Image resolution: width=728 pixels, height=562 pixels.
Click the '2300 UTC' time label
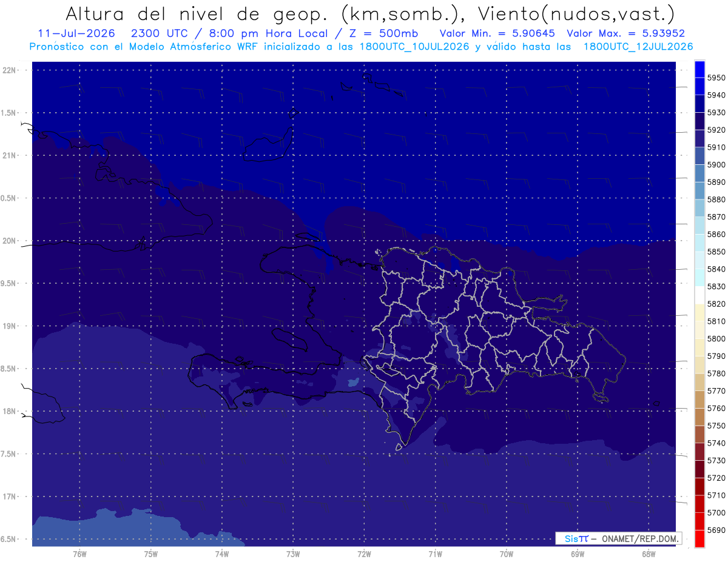click(x=160, y=33)
